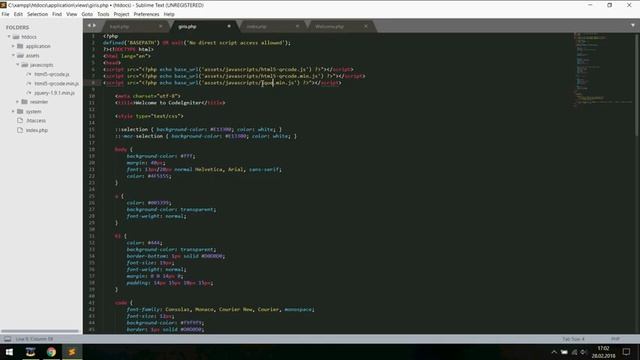
Task: Open the File menu
Action: click(5, 14)
